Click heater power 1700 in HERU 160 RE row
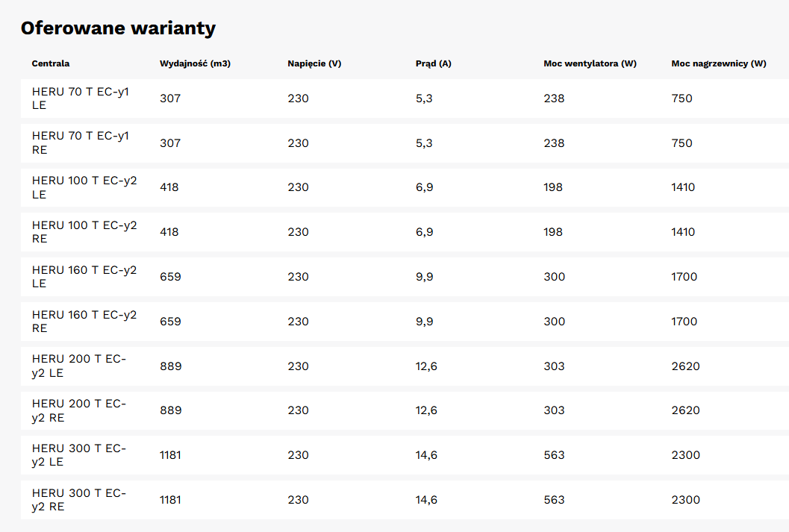Viewport: 789px width, 532px height. click(684, 322)
